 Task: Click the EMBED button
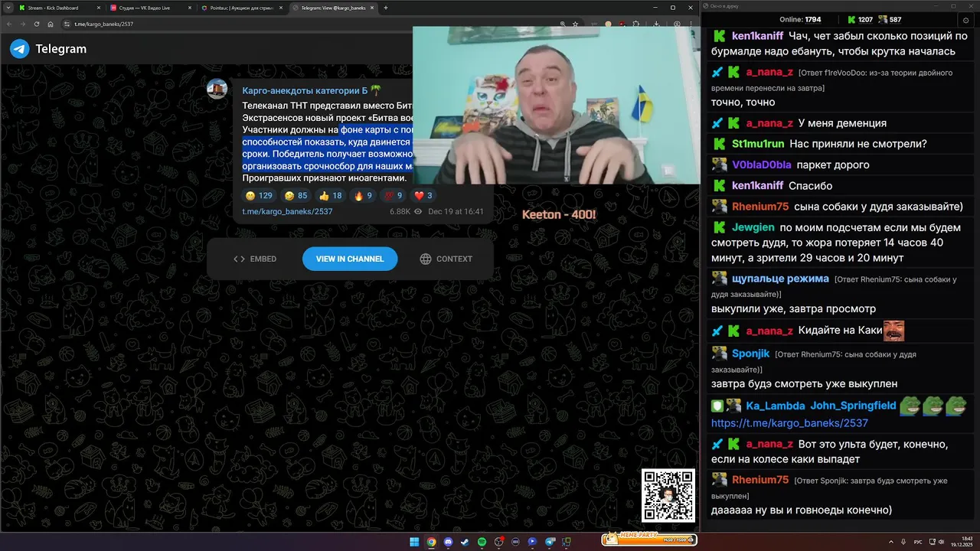pyautogui.click(x=255, y=259)
